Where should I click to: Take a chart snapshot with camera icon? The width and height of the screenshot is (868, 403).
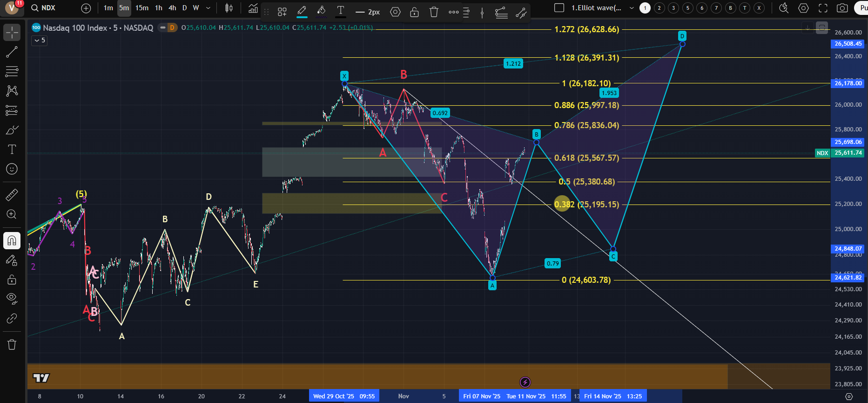point(842,8)
